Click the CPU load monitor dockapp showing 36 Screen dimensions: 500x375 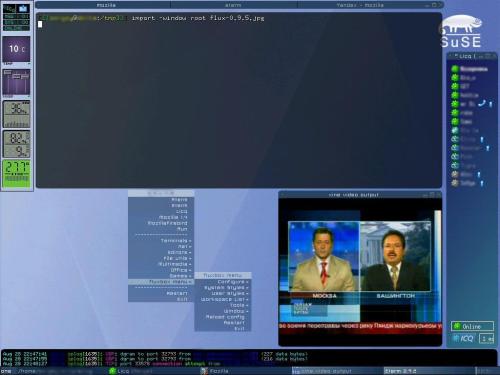[x=16, y=114]
